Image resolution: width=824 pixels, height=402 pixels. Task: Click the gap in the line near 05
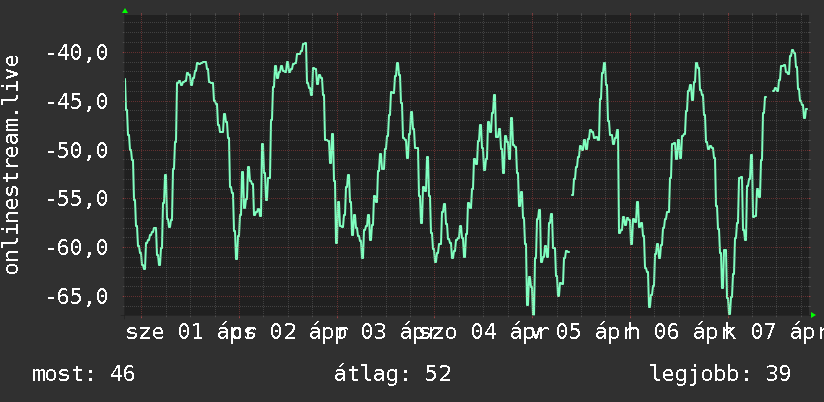click(571, 223)
